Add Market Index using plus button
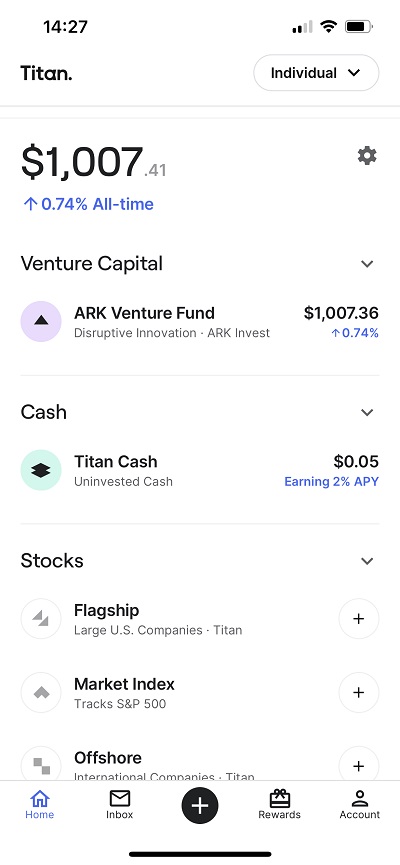The height and width of the screenshot is (865, 400). [x=359, y=692]
